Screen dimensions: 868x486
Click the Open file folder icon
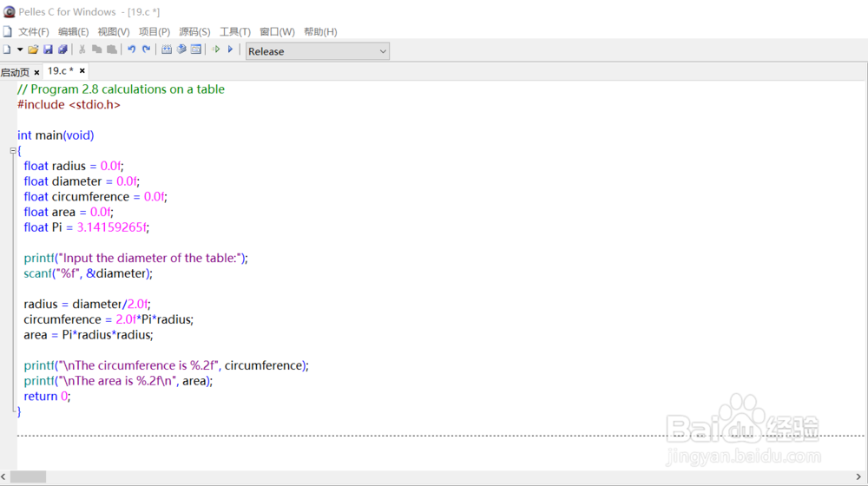click(33, 49)
